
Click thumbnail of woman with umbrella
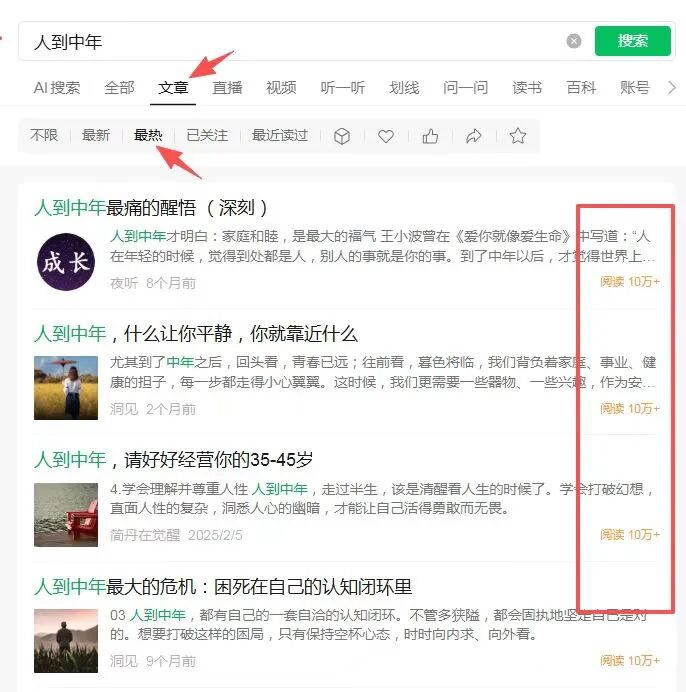[x=66, y=387]
